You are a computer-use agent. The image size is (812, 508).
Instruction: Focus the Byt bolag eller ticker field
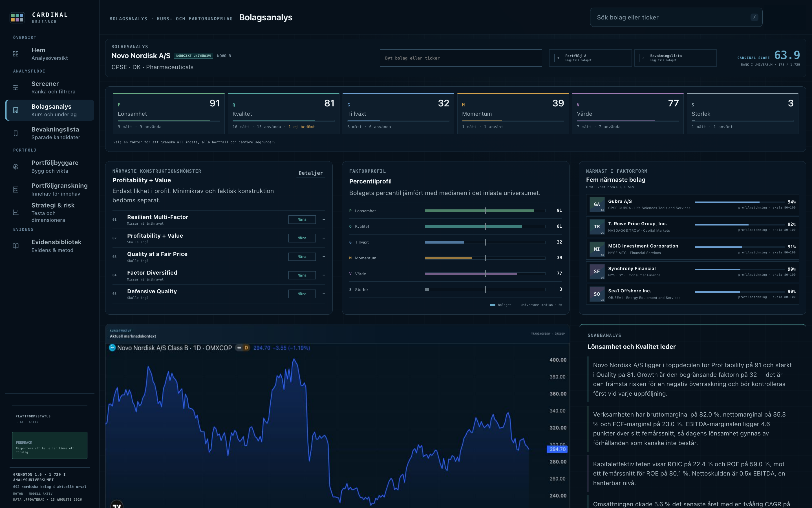[x=461, y=58]
